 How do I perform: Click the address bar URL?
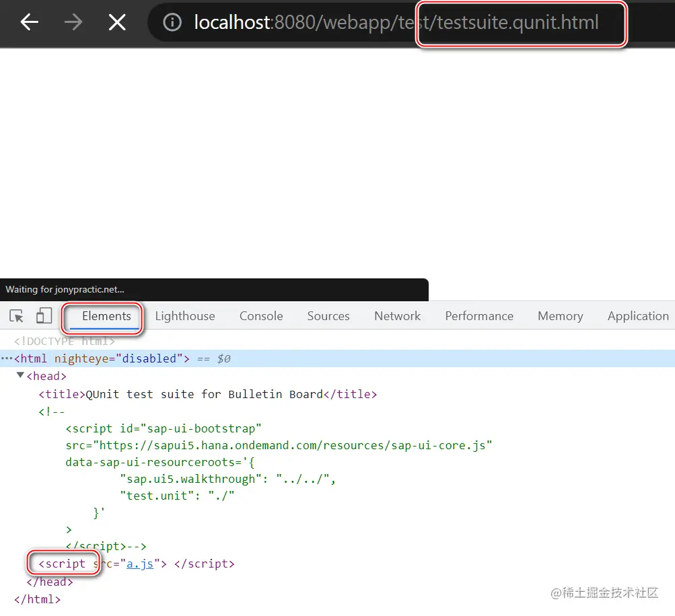click(396, 22)
